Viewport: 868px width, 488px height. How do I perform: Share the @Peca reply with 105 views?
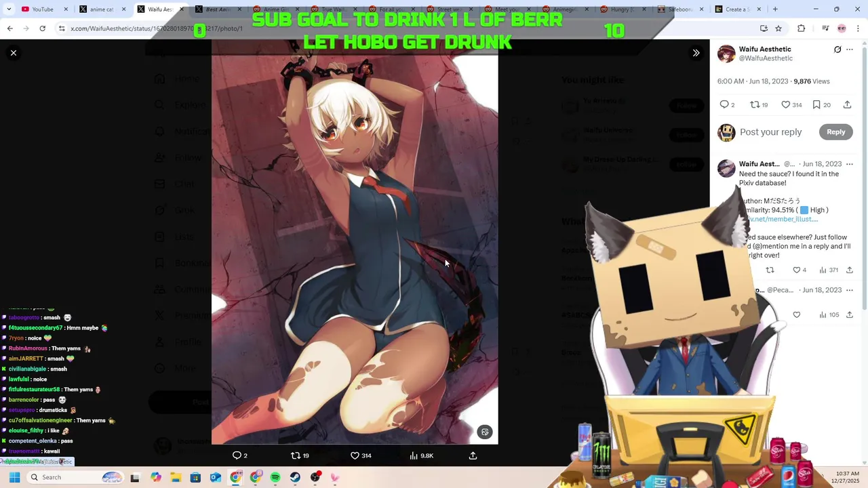[850, 314]
